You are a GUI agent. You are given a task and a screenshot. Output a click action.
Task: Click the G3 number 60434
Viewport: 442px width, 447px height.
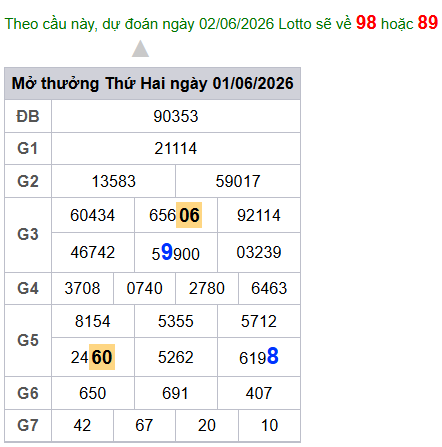93,215
